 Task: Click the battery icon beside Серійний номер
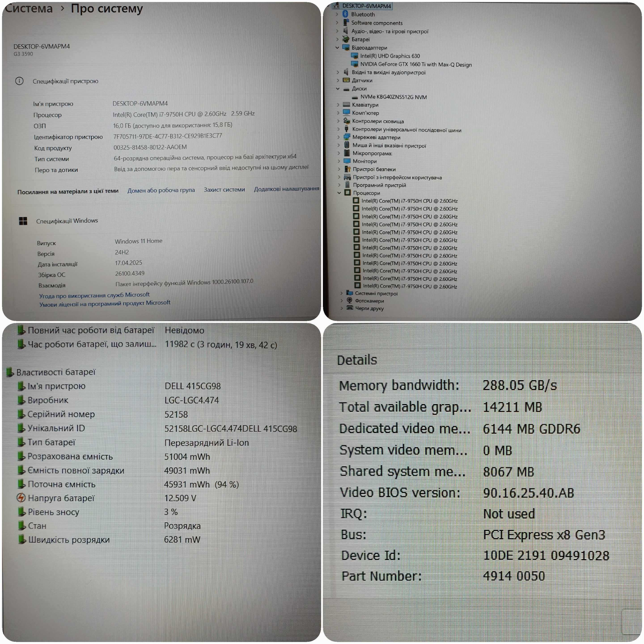(21, 414)
